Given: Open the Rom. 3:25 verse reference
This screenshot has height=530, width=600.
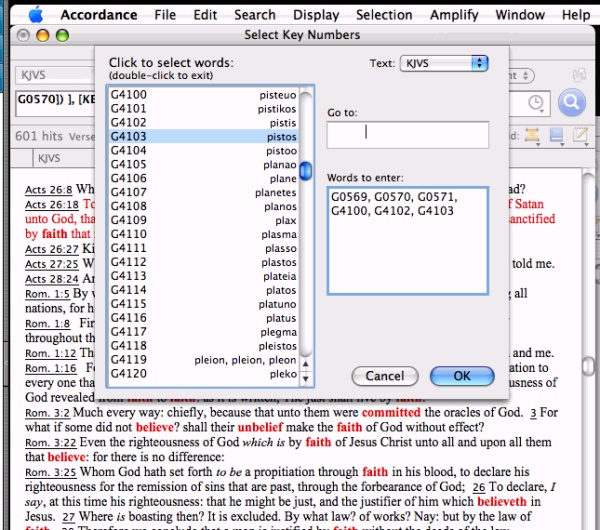Looking at the screenshot, I should (51, 473).
